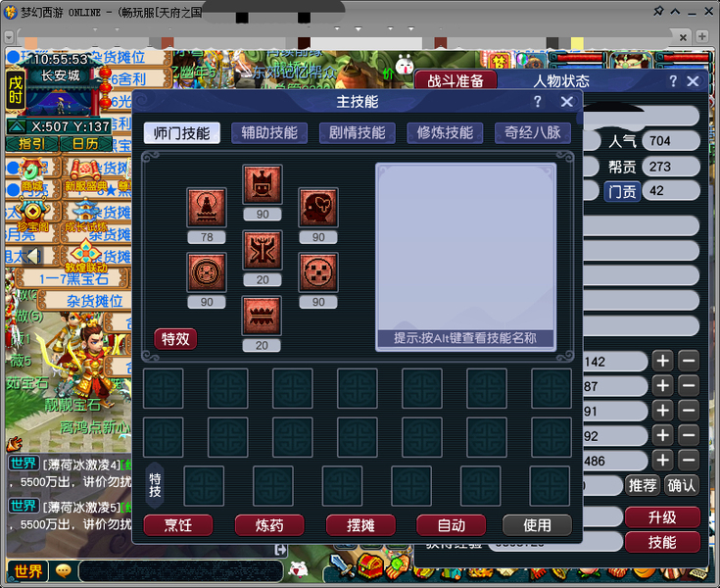Image resolution: width=720 pixels, height=588 pixels.
Task: Decrease the attribute showing 91
Action: [x=689, y=411]
